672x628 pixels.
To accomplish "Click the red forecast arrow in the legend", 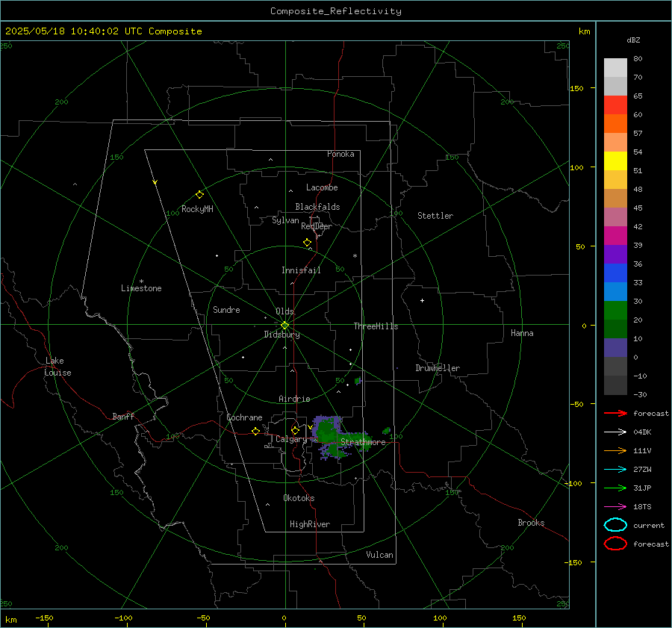I will click(615, 413).
